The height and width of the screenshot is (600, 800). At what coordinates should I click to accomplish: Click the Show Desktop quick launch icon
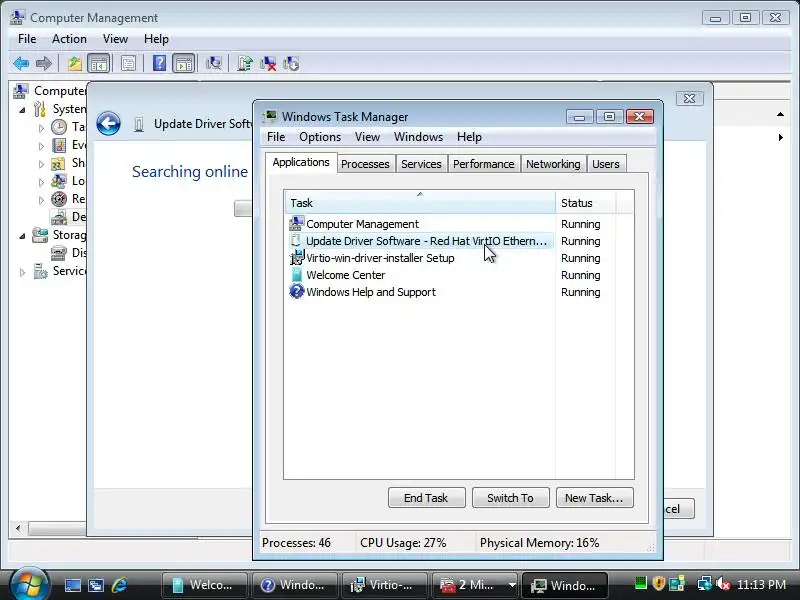[72, 585]
